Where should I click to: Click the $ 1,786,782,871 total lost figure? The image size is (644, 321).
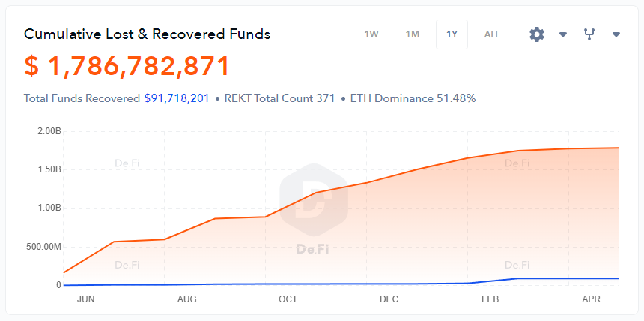pos(127,66)
